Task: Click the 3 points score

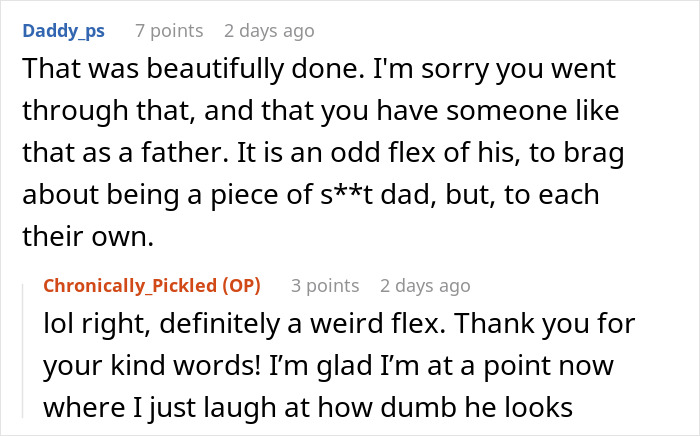Action: (x=325, y=286)
